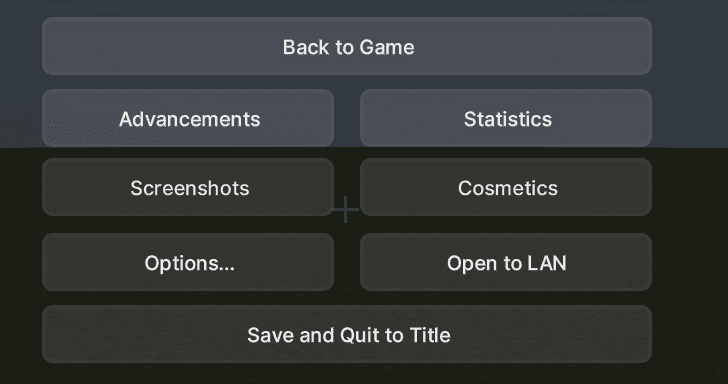The image size is (728, 384).
Task: Go to game settings via Options...
Action: coord(188,262)
